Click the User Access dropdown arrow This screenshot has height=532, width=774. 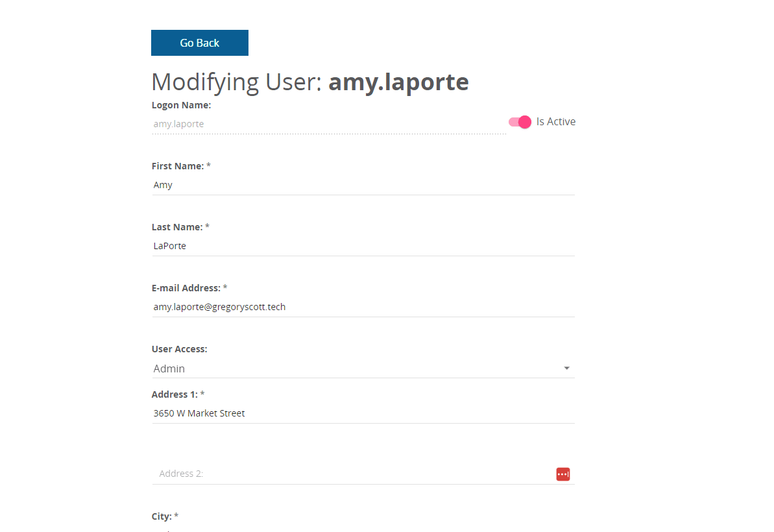[x=566, y=369]
